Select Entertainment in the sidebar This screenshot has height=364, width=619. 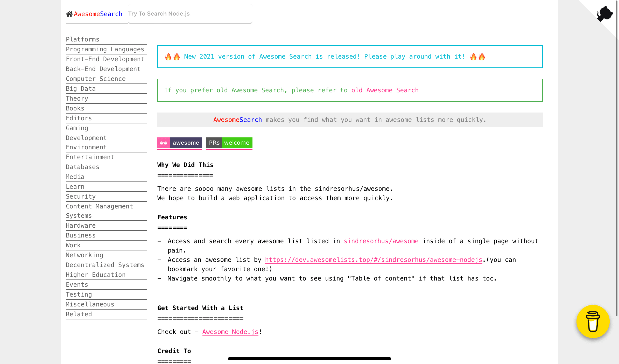click(x=106, y=157)
